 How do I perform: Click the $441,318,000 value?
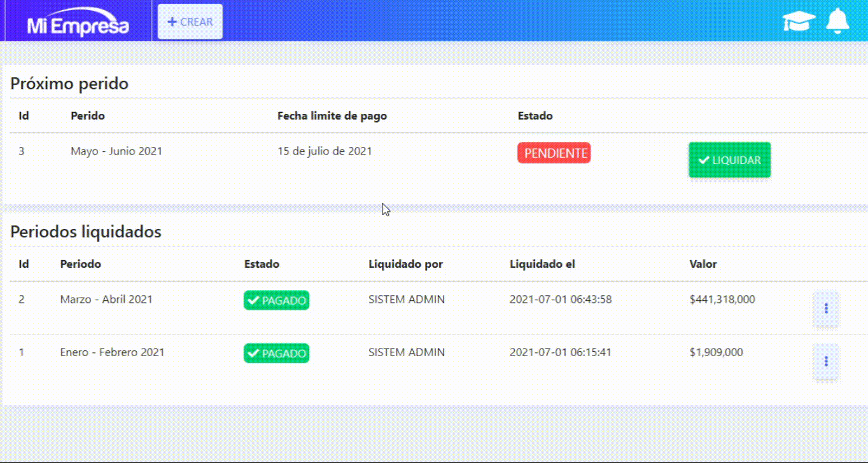point(722,300)
